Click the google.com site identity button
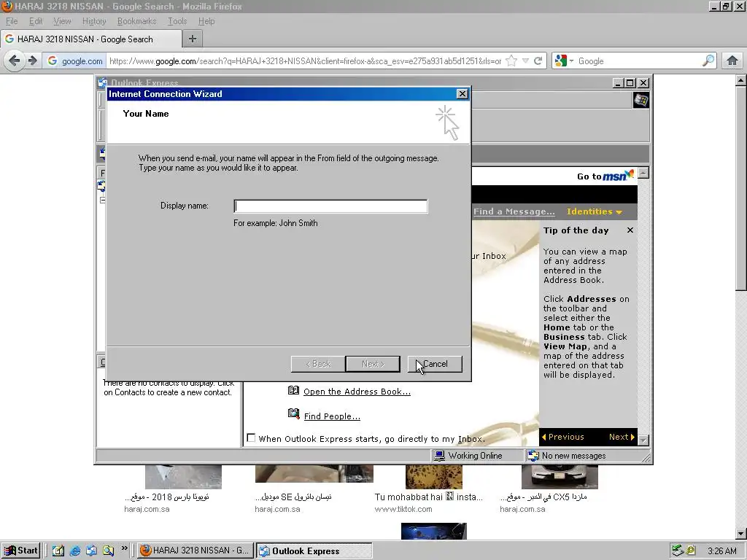Screen dimensions: 747x560 tap(75, 61)
